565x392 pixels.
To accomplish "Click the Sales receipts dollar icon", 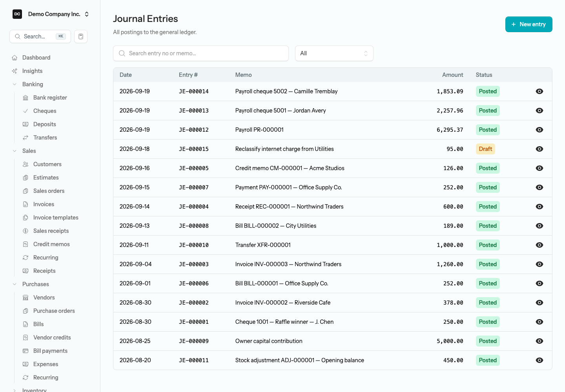I will pos(26,231).
